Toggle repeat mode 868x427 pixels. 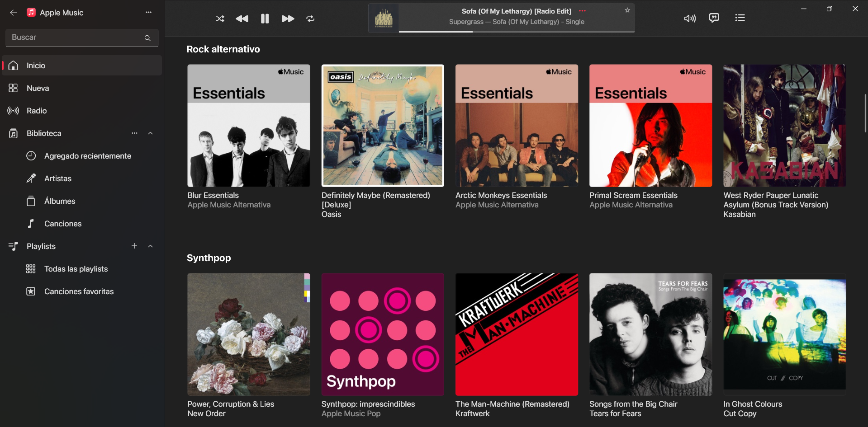point(310,19)
